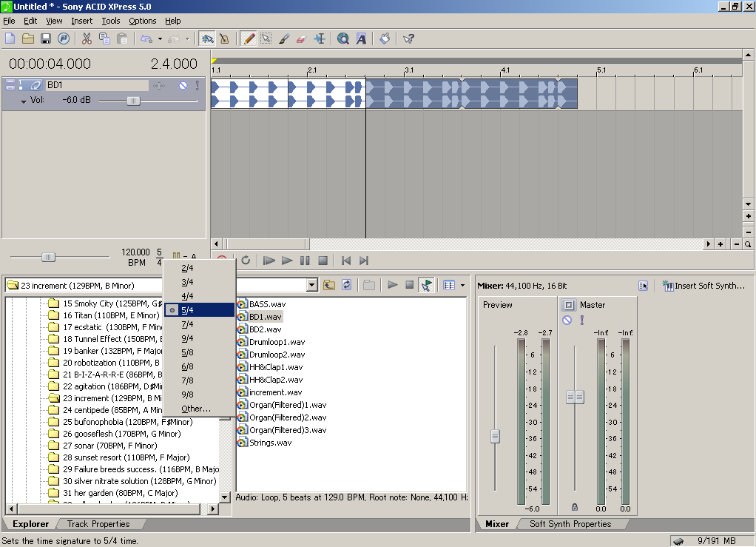Solo the BD1 track with exclamation icon
756x547 pixels.
198,85
